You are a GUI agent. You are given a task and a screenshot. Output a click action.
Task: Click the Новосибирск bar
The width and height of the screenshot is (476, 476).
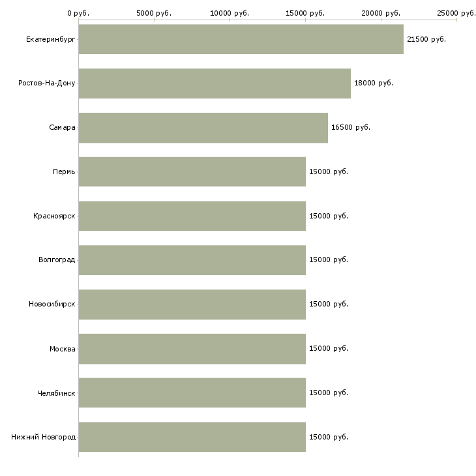tap(192, 305)
